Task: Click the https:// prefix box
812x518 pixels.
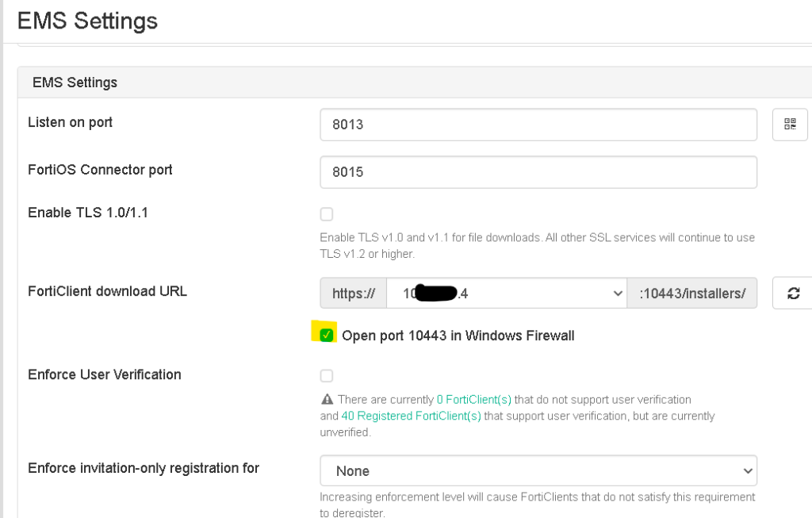Action: [x=353, y=294]
